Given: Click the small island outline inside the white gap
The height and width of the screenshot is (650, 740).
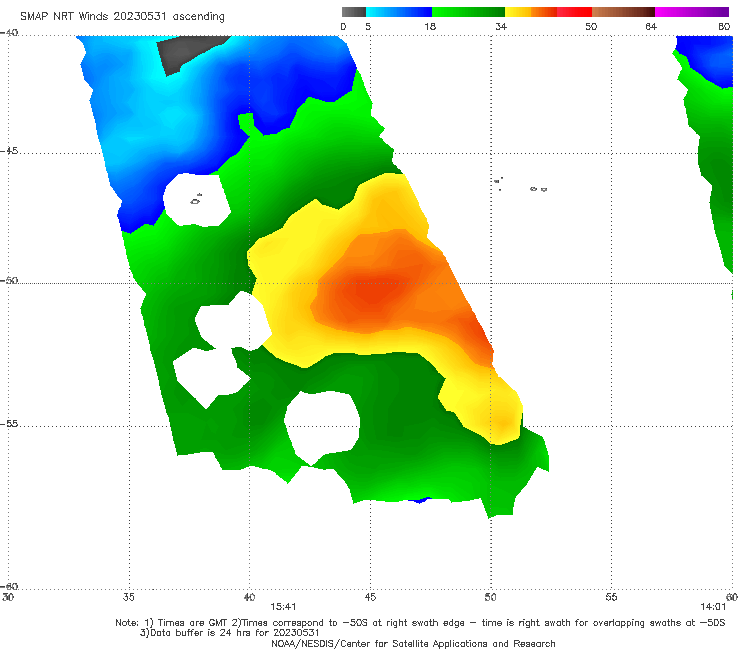Looking at the screenshot, I should (x=196, y=200).
